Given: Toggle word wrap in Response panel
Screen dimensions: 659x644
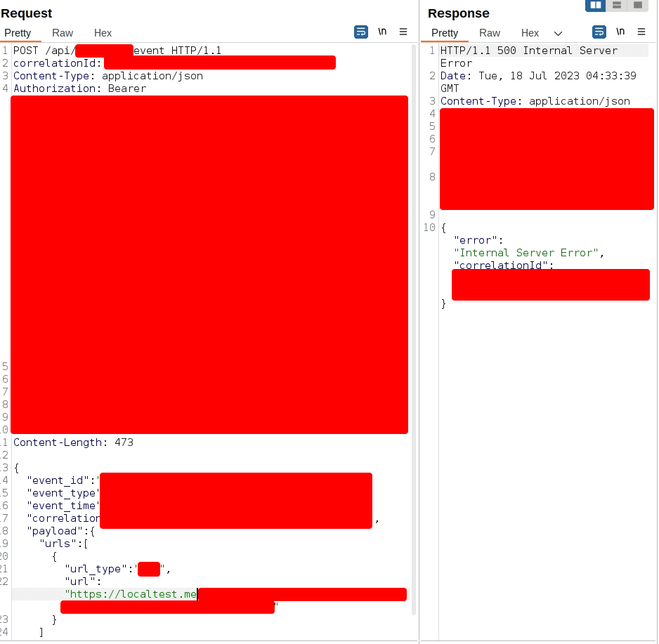Looking at the screenshot, I should click(x=599, y=32).
